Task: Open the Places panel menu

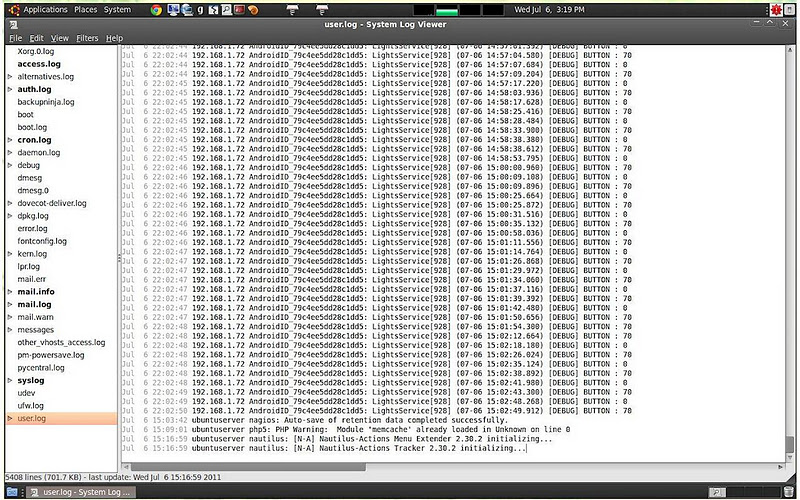Action: (85, 10)
